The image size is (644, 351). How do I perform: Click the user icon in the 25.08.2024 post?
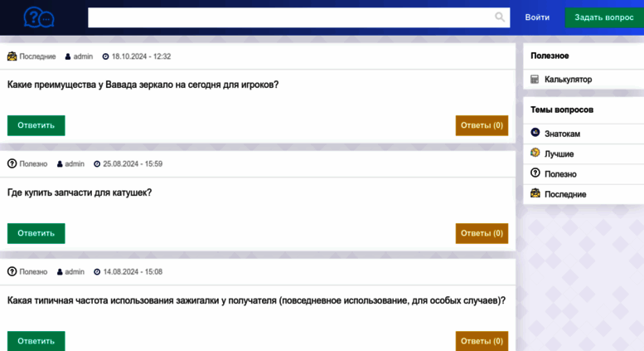pyautogui.click(x=60, y=164)
